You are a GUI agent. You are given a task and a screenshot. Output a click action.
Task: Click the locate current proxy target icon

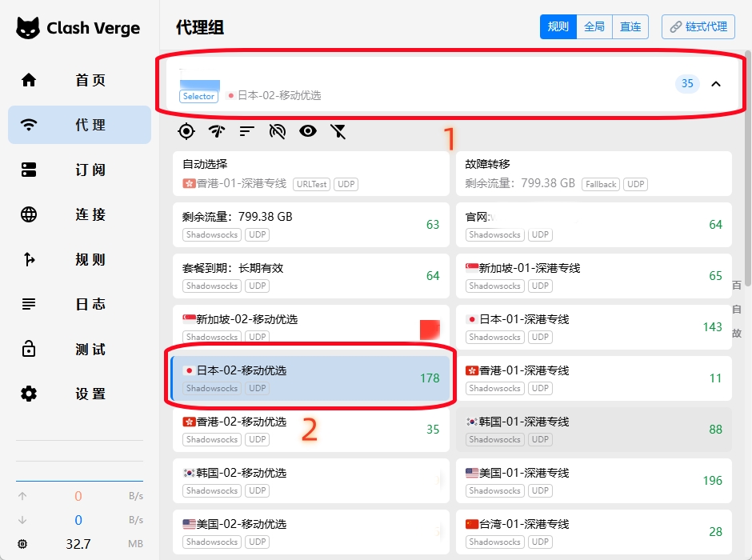(186, 131)
